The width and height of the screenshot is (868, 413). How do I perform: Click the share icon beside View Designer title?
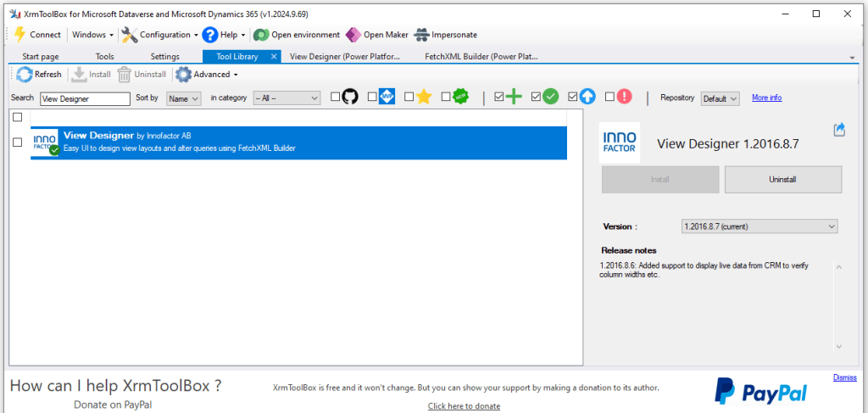pos(839,130)
